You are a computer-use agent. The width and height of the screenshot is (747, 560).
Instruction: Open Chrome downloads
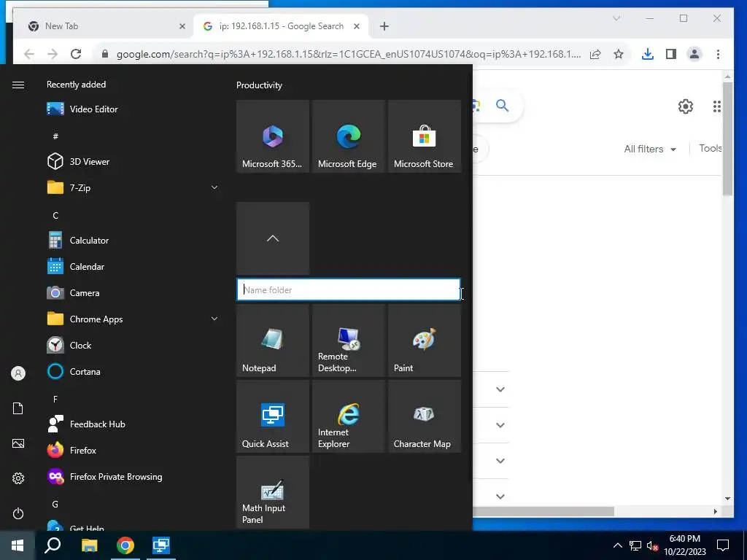click(648, 54)
